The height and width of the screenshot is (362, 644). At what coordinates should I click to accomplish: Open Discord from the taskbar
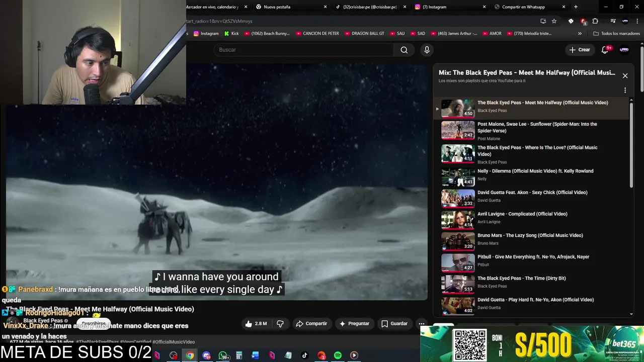coord(206,355)
